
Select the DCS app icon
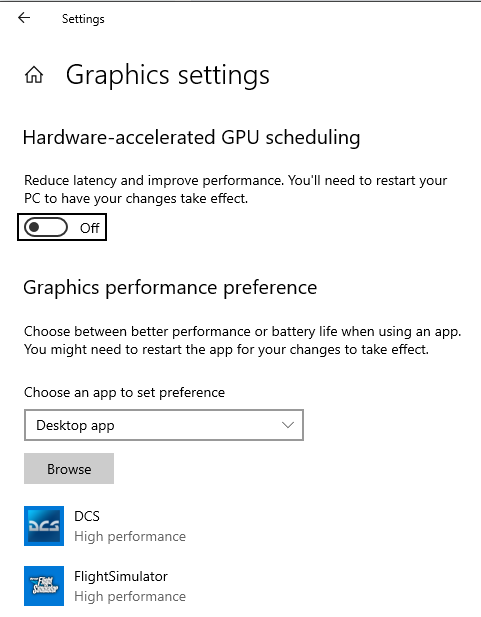coord(44,526)
